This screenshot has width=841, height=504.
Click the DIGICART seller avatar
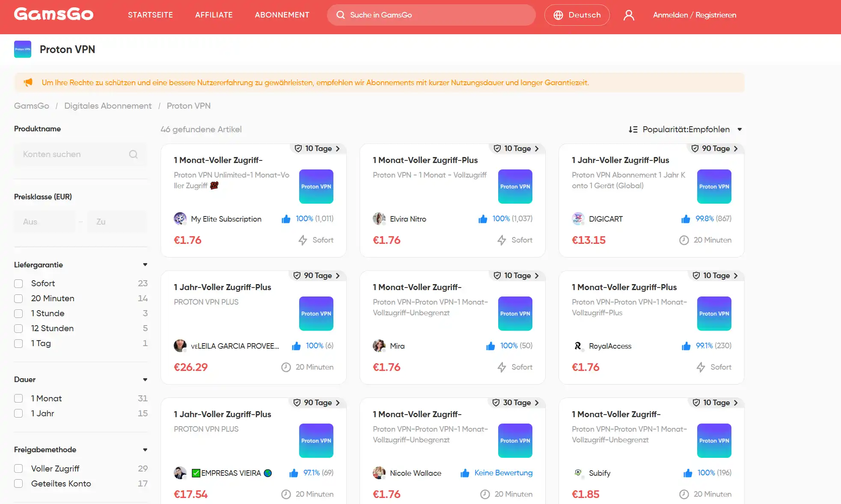pos(578,219)
